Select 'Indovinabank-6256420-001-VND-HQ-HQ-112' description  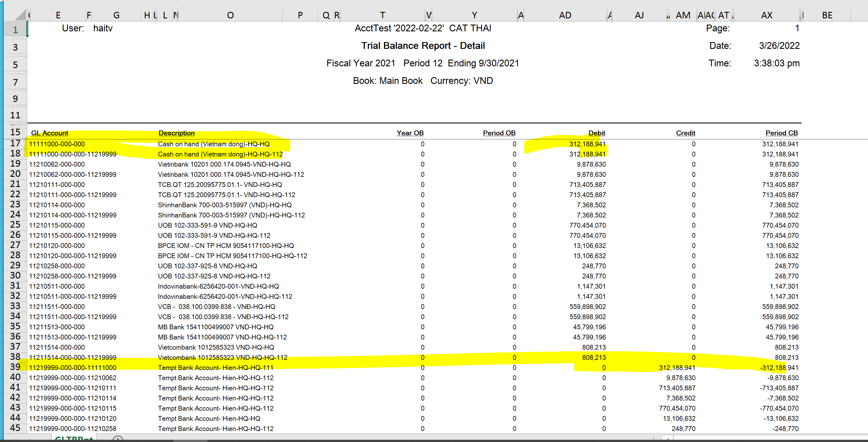[x=225, y=297]
